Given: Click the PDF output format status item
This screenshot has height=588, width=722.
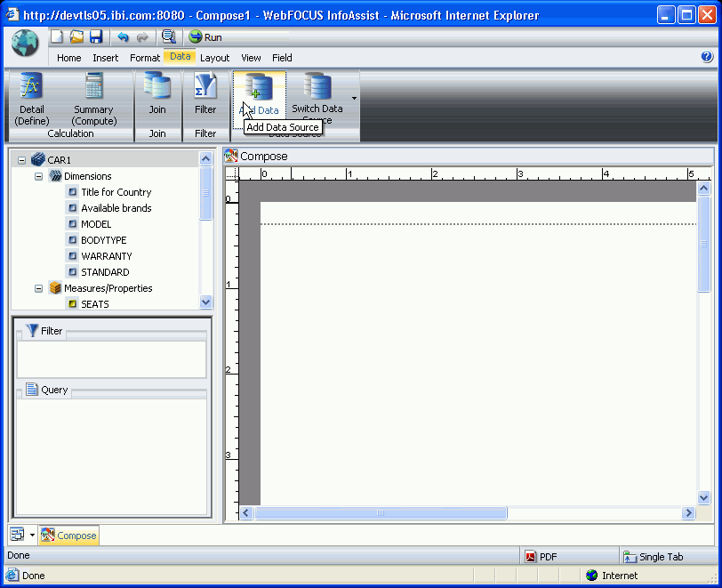Looking at the screenshot, I should pos(541,557).
